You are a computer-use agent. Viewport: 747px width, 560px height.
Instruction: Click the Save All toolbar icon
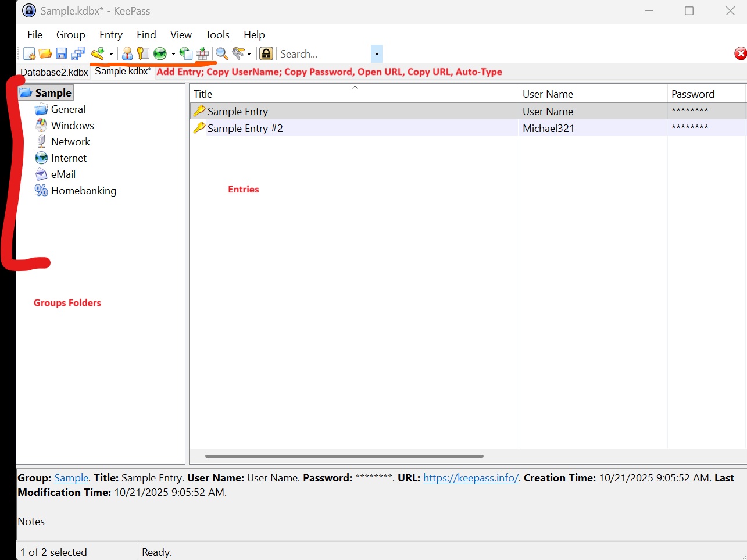[x=78, y=54]
